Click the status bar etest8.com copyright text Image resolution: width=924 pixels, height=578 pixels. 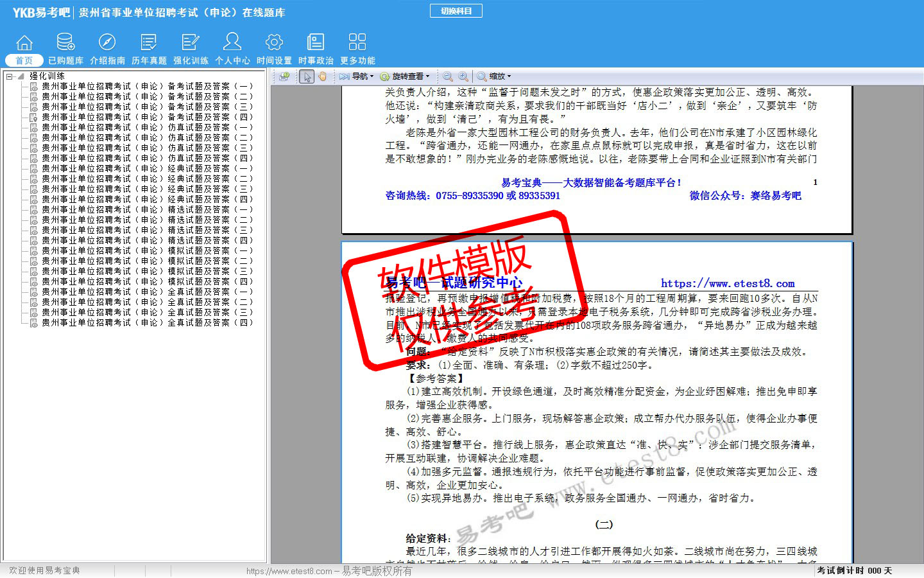tap(329, 571)
